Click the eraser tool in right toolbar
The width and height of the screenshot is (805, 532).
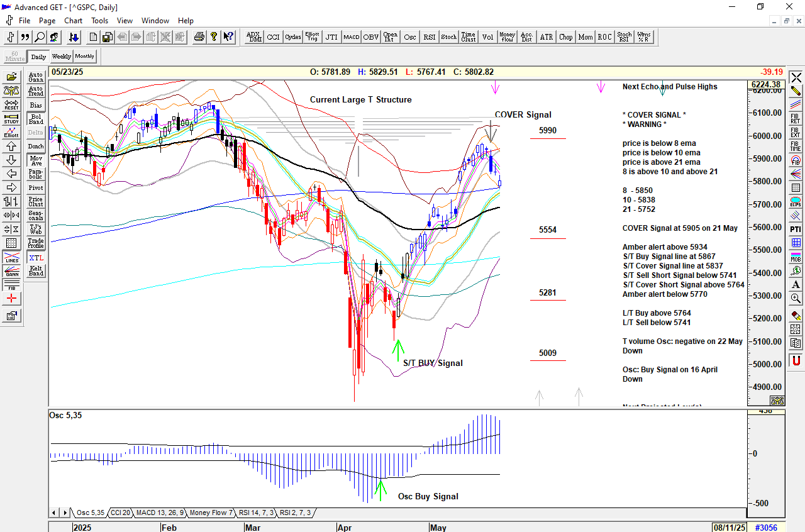[x=796, y=316]
